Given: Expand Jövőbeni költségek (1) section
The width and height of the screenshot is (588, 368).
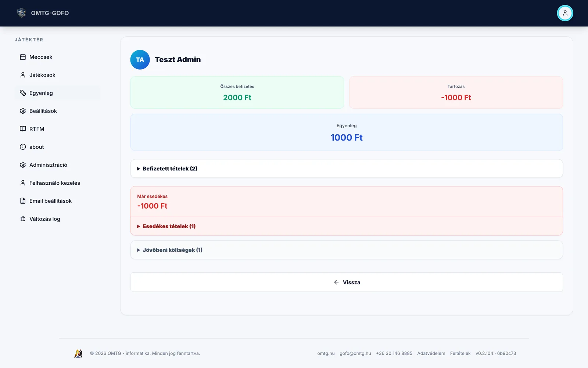Looking at the screenshot, I should [x=347, y=250].
